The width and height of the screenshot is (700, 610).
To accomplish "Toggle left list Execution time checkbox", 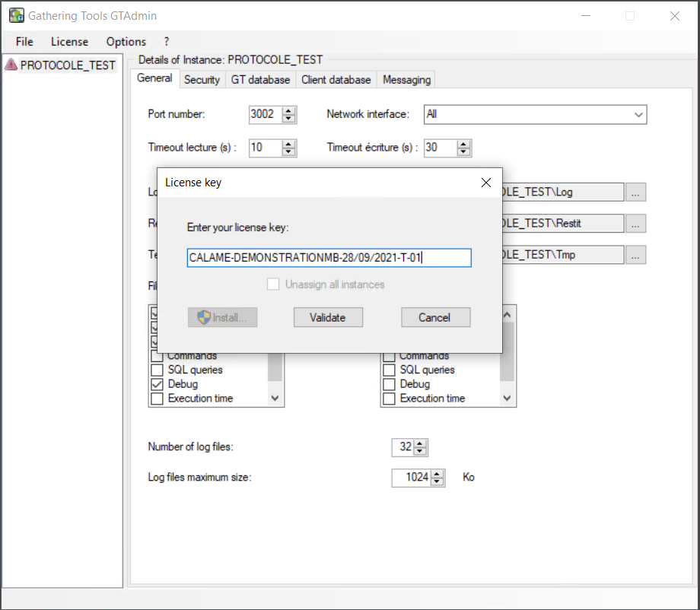I will [x=157, y=399].
